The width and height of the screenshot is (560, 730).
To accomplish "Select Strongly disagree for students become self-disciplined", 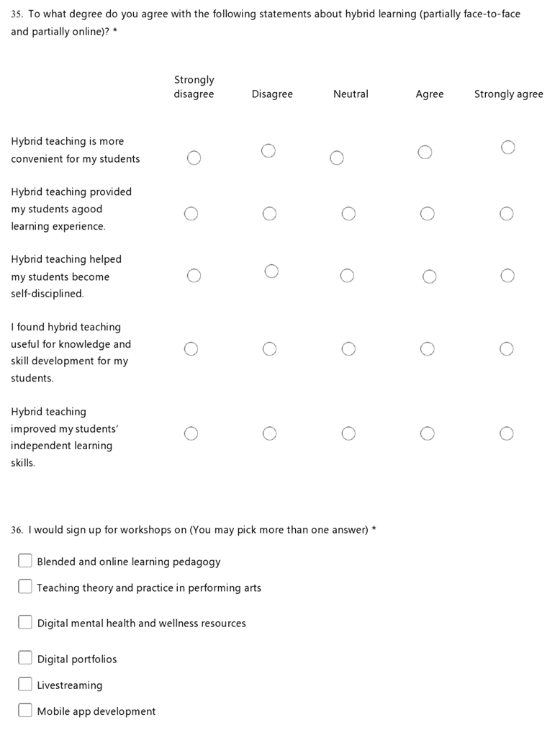I will (194, 276).
